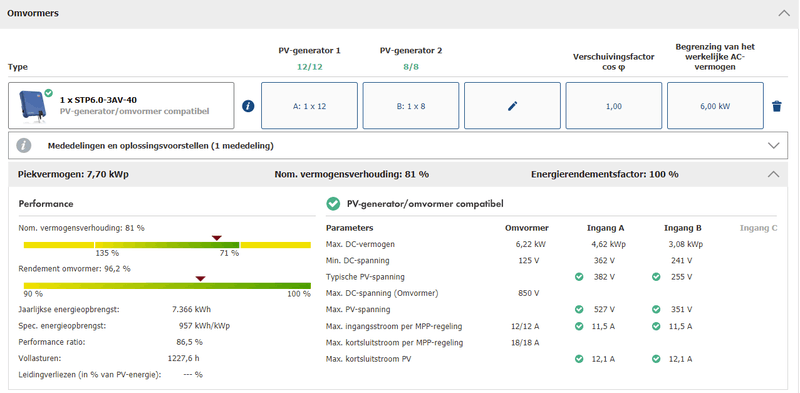Click the Vollasturen 1227,6 h value
The image size is (800, 393).
point(184,358)
